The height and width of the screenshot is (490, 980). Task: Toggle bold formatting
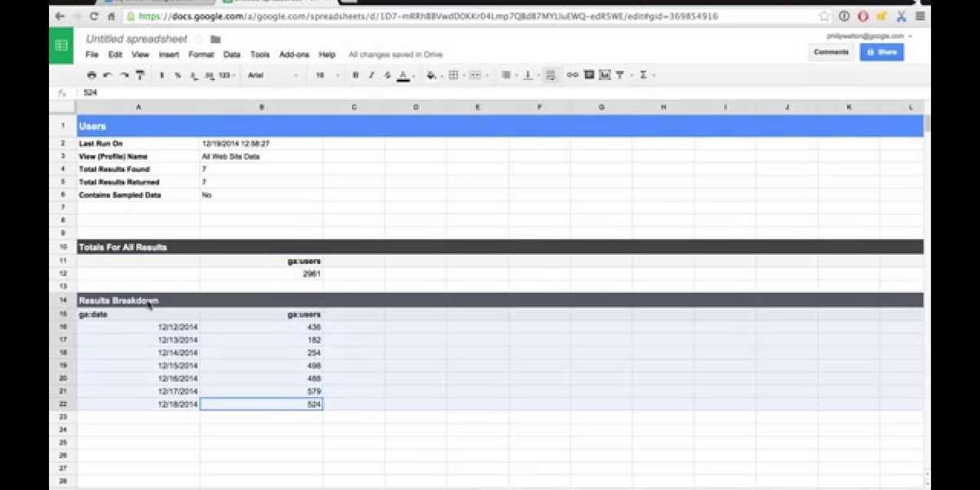tap(355, 75)
